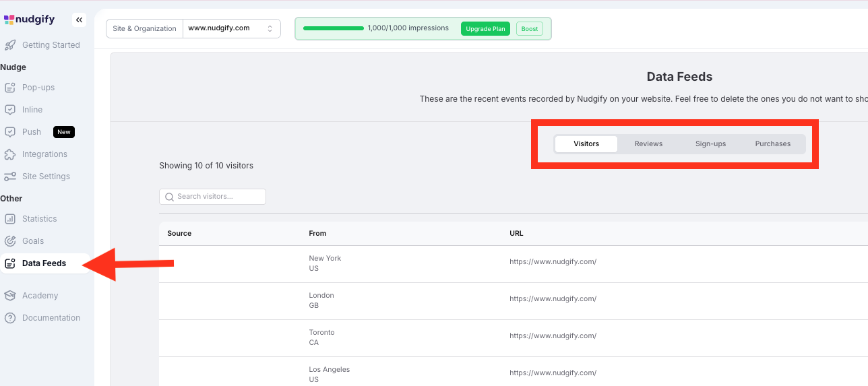Click the Documentation question mark icon
The image size is (868, 386).
pyautogui.click(x=10, y=318)
